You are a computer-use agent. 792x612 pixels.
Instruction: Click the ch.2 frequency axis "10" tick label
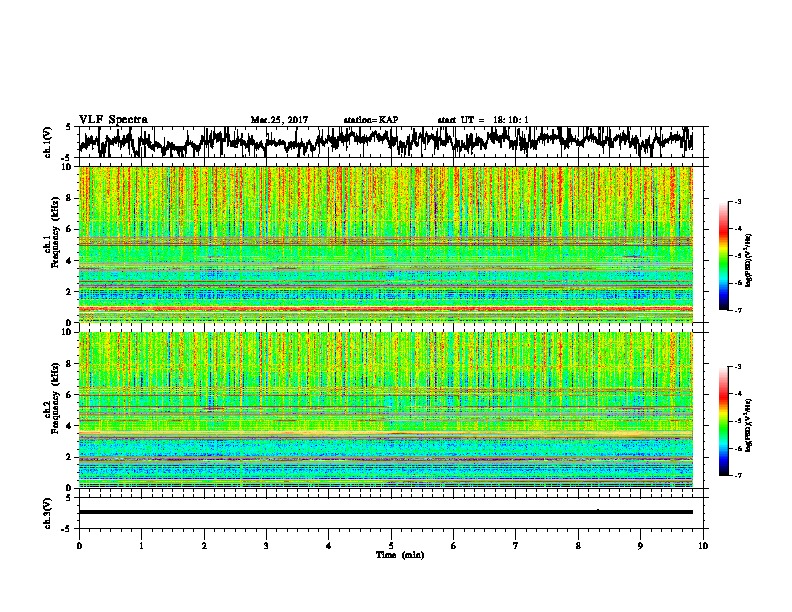[69, 332]
